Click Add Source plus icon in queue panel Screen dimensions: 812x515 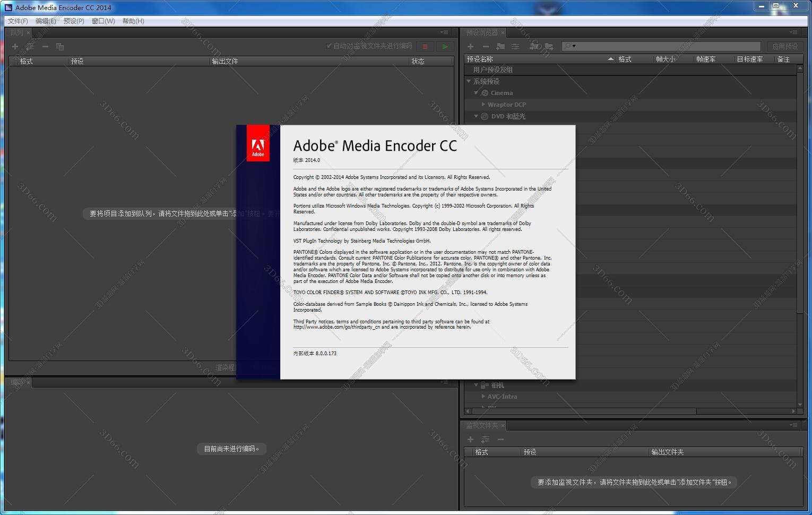tap(15, 47)
